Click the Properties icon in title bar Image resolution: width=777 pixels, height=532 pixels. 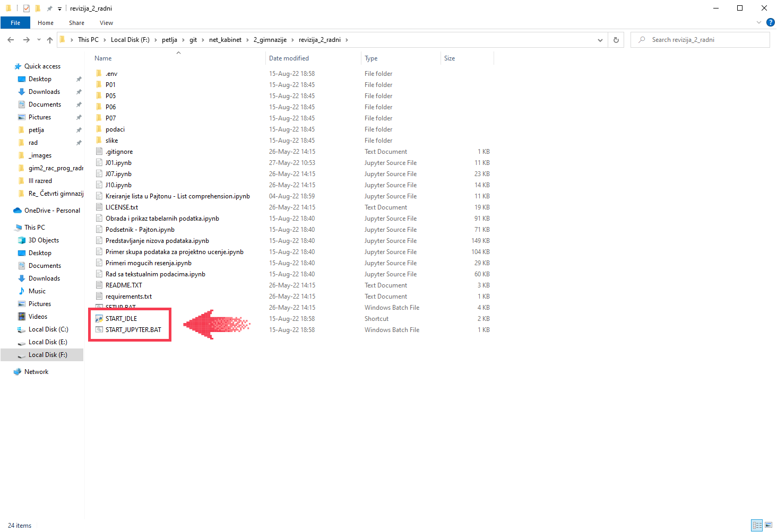26,8
